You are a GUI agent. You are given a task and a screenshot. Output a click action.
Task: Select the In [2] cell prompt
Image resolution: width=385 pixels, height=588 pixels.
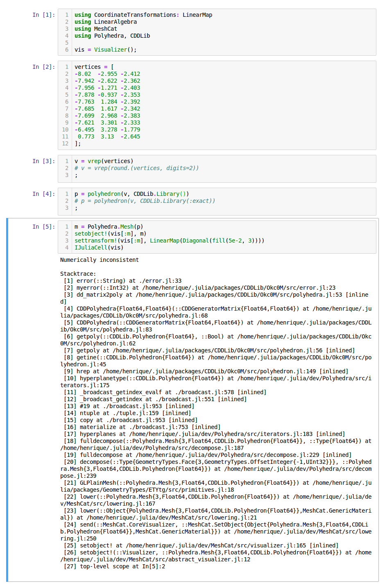[x=43, y=67]
